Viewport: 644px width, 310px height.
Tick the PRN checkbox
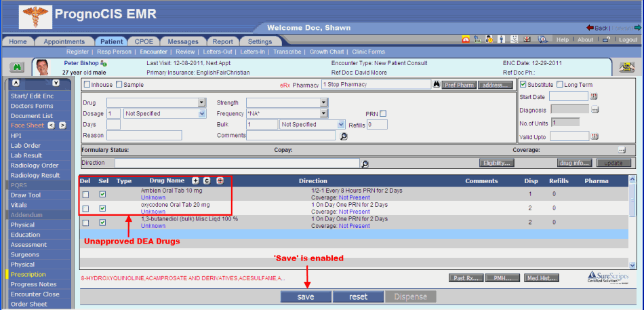click(383, 113)
